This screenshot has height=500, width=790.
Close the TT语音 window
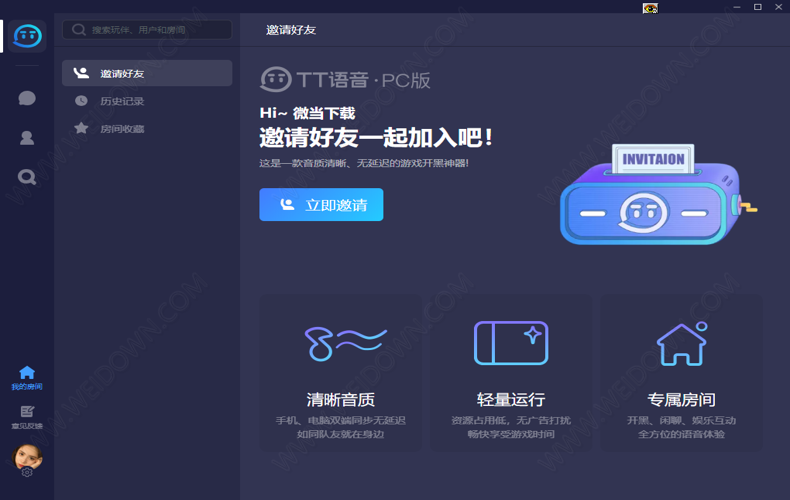[778, 7]
